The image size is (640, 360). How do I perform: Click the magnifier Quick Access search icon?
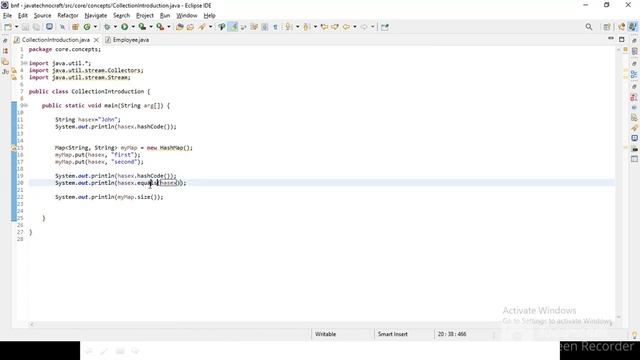589,27
